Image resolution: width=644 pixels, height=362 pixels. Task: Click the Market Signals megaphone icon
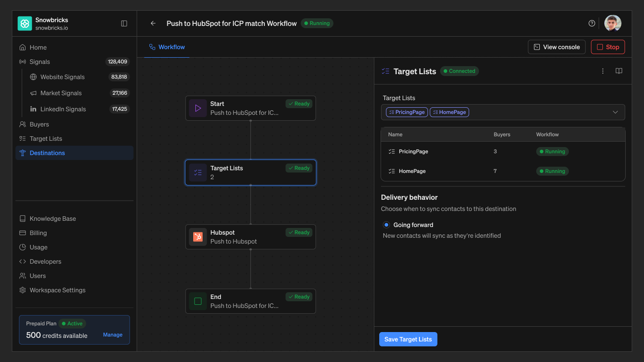(34, 93)
